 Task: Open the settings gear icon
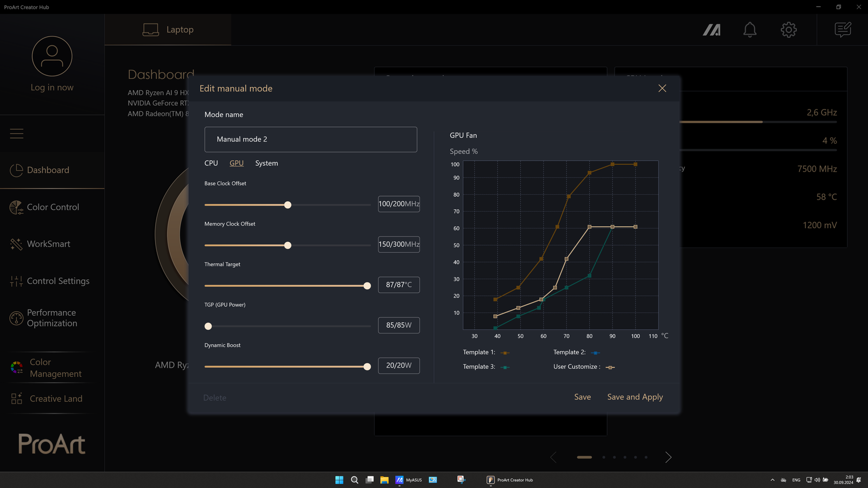[x=789, y=30]
